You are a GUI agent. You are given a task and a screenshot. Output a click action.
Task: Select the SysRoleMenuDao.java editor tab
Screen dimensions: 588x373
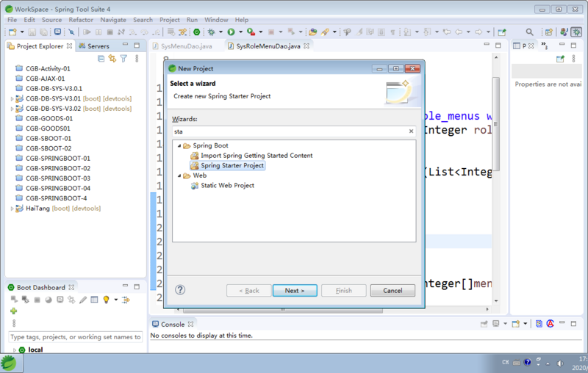[268, 46]
